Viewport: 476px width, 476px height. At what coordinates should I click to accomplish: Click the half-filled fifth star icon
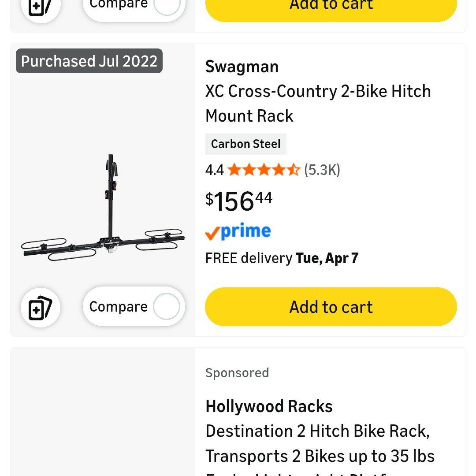coord(294,169)
